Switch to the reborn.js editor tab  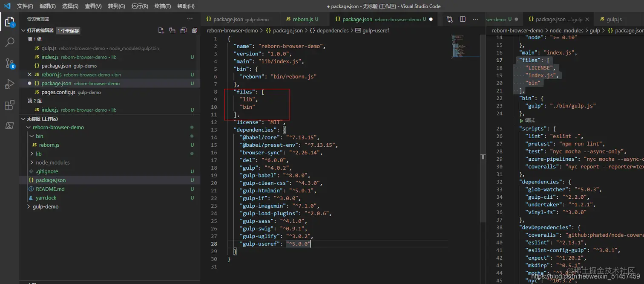click(303, 19)
